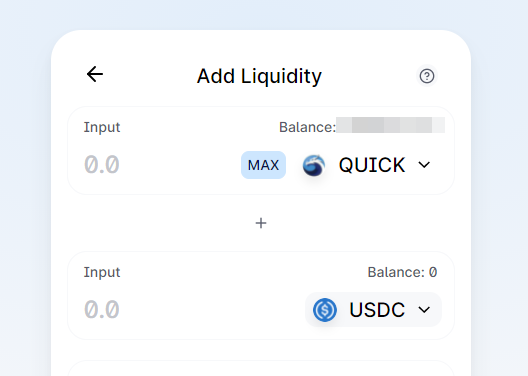
Task: Click the MAX button
Action: (263, 165)
